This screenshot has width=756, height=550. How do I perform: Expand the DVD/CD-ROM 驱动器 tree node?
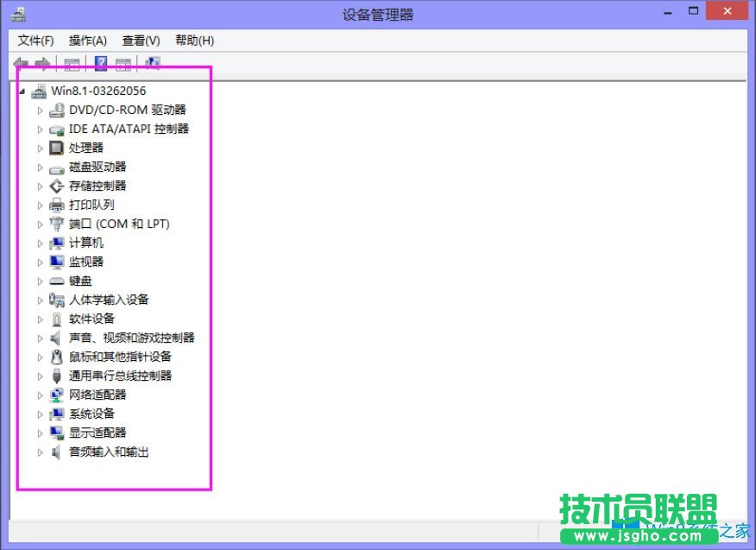40,110
